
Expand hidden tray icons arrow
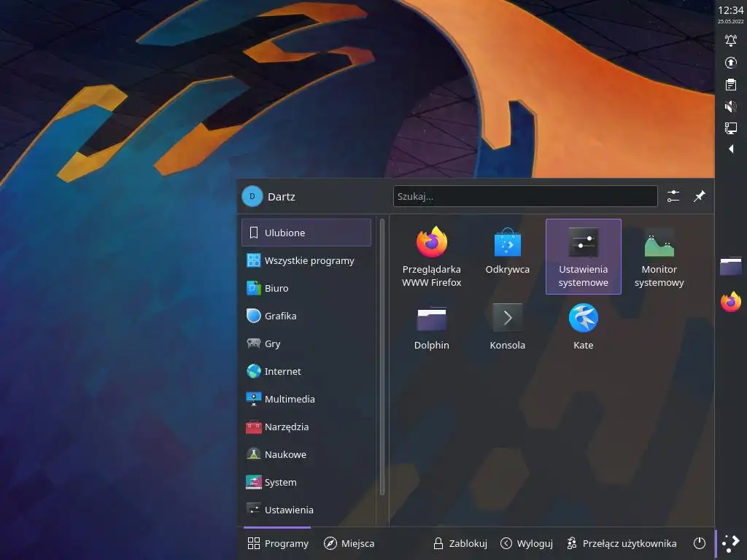click(x=730, y=149)
